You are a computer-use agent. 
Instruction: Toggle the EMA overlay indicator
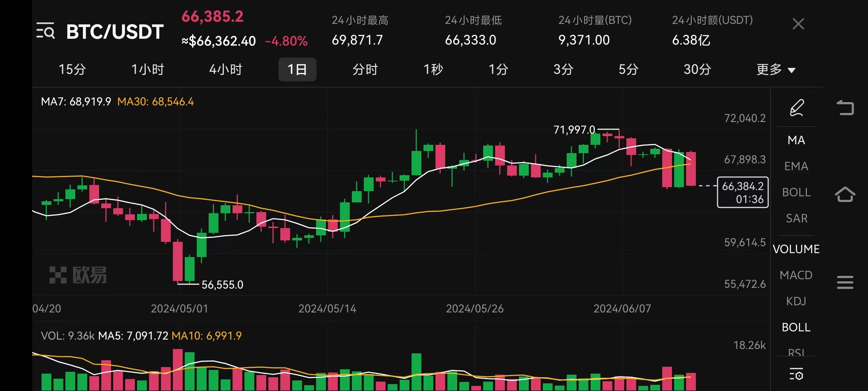click(x=796, y=166)
